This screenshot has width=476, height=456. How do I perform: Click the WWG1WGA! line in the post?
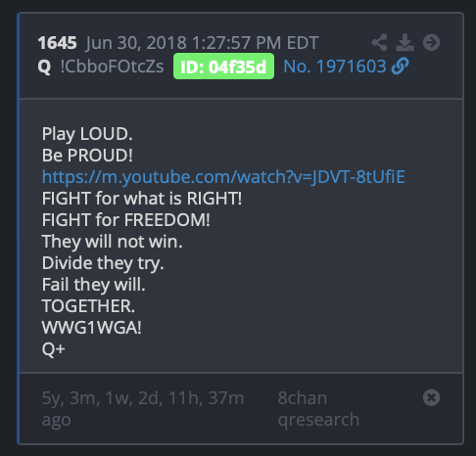pos(92,328)
